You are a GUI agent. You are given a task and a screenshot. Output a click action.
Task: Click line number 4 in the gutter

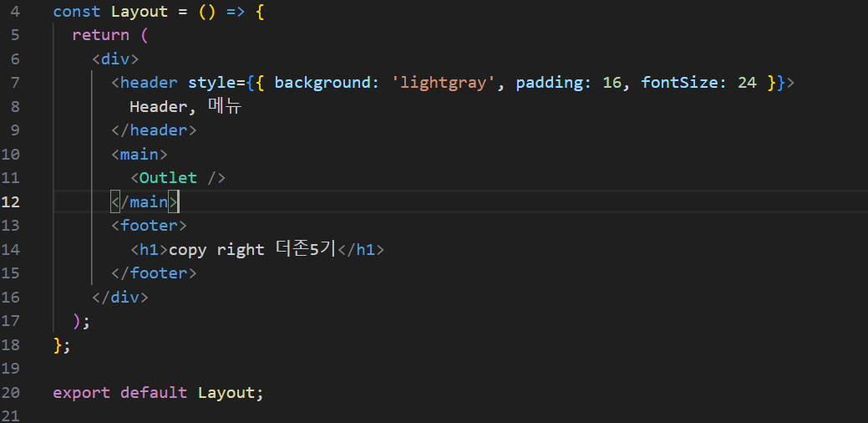point(15,11)
